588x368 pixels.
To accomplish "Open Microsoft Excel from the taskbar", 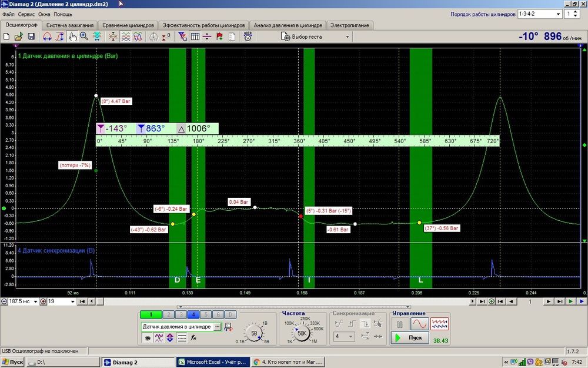I will point(213,362).
